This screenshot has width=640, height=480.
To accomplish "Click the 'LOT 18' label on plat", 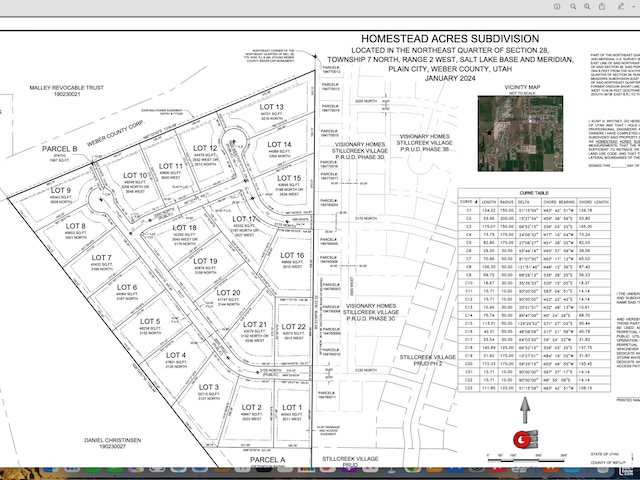I will click(x=184, y=228).
